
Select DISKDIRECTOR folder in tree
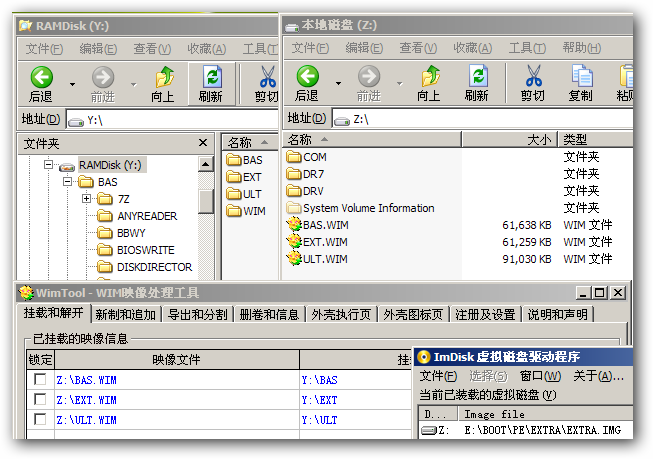(145, 267)
